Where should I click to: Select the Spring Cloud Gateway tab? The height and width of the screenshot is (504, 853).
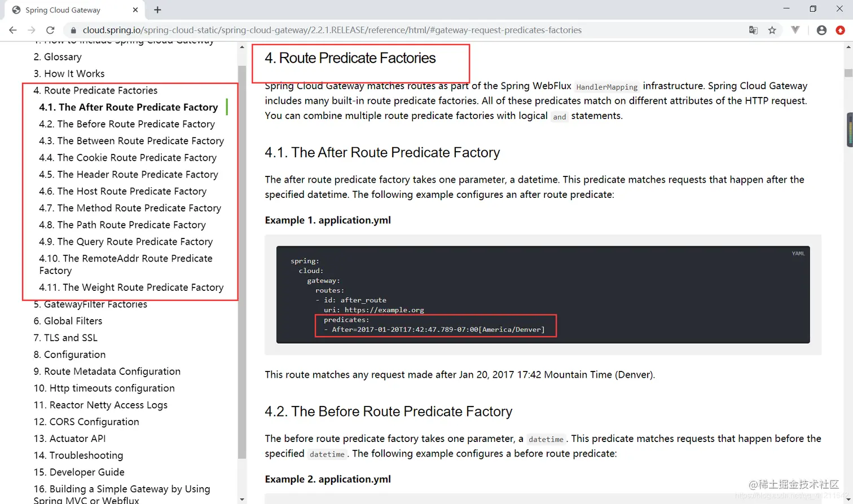click(74, 10)
